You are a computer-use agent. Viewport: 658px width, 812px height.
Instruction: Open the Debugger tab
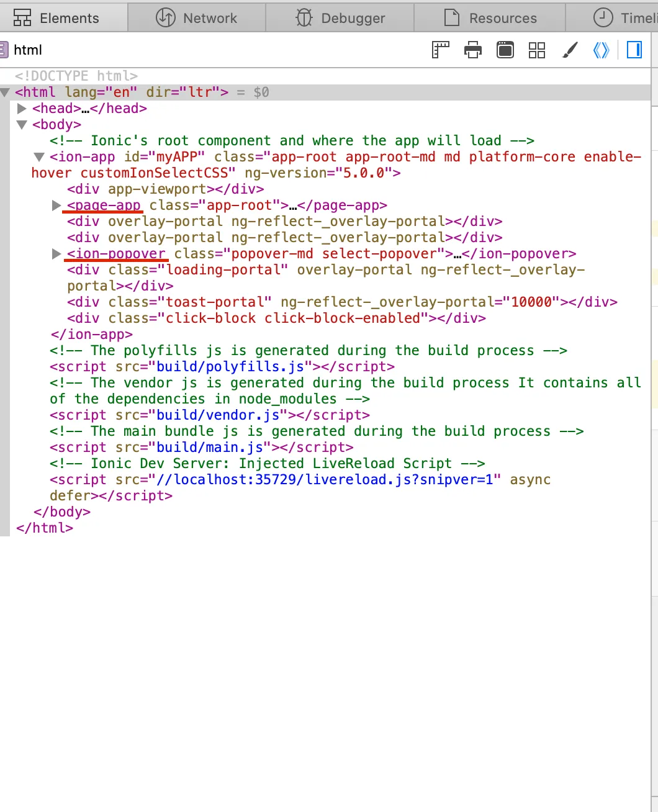click(340, 18)
